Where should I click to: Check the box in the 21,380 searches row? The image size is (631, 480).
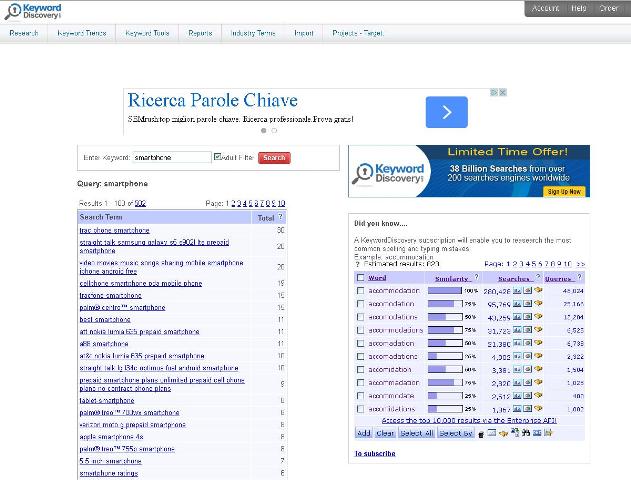(x=361, y=343)
